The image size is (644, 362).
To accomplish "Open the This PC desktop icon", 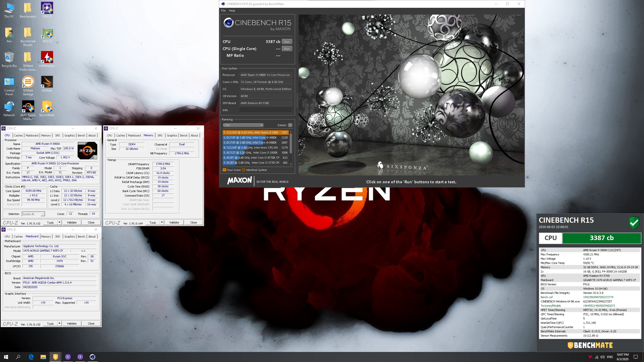I will click(x=9, y=10).
